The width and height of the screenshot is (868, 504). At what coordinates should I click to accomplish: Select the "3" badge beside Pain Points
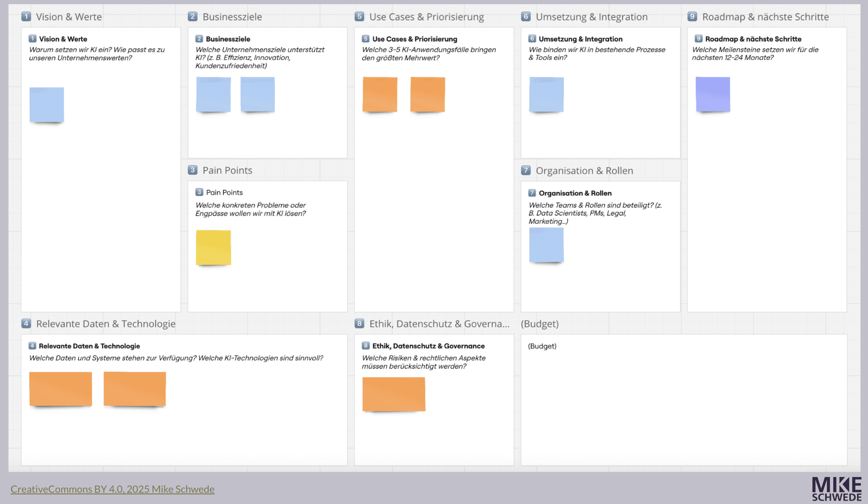tap(199, 192)
